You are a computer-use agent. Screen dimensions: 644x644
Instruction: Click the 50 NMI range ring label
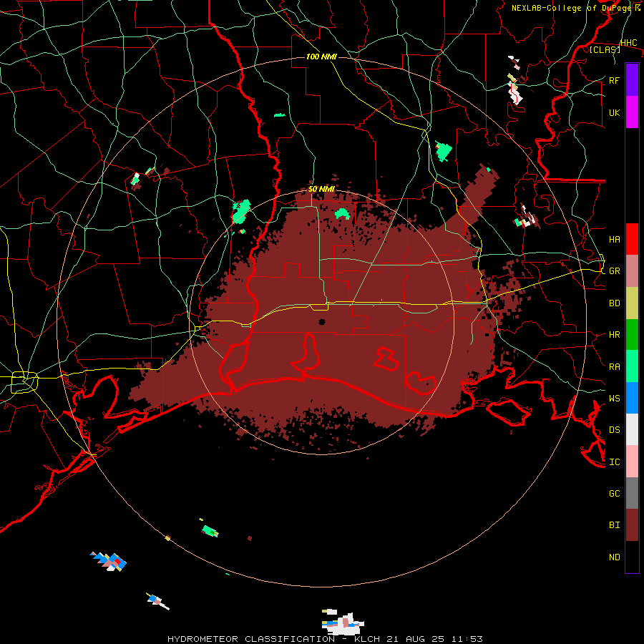(321, 190)
